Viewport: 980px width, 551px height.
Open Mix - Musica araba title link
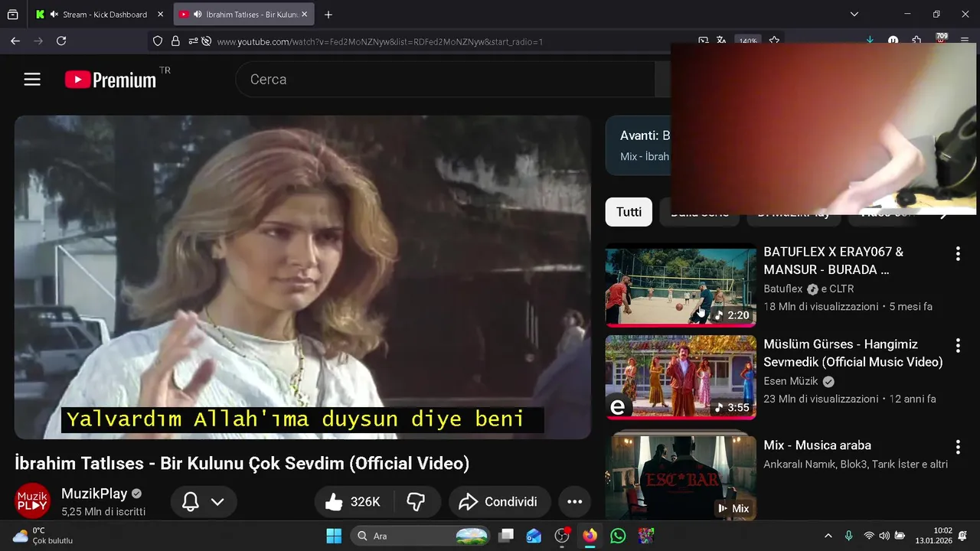817,445
